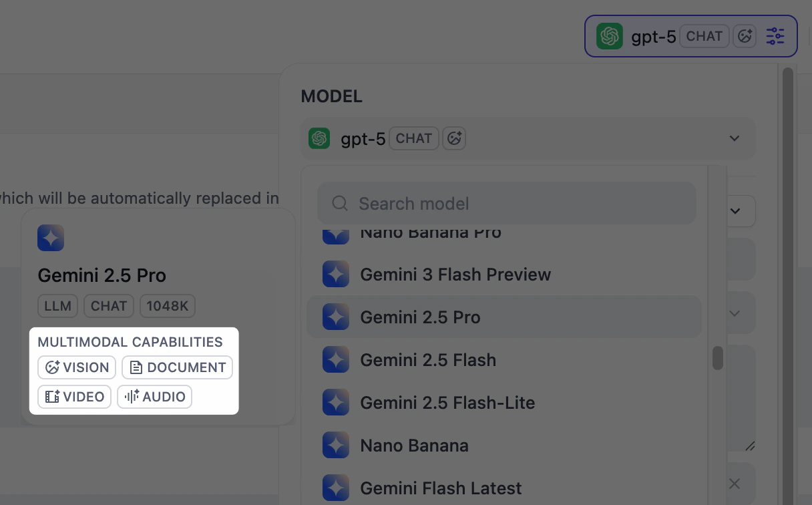Select Gemini 3 Flash Preview from the list

455,274
